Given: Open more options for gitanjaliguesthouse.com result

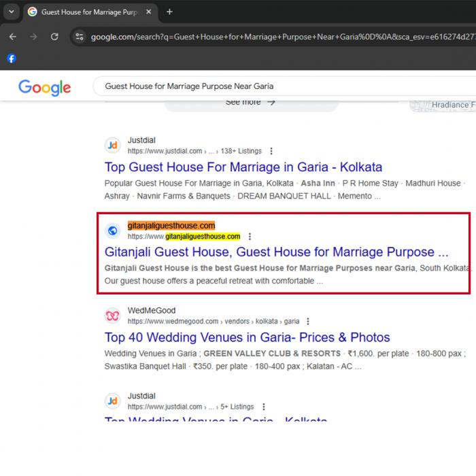Looking at the screenshot, I should coord(250,236).
